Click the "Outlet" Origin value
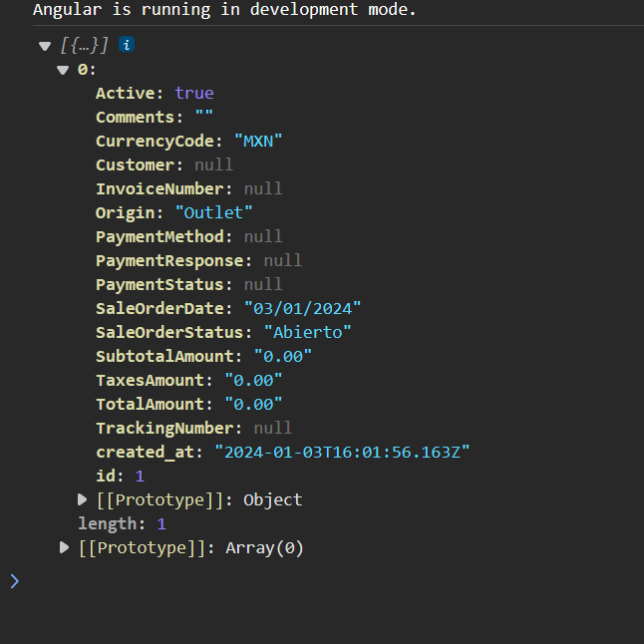The image size is (644, 644). pyautogui.click(x=213, y=212)
